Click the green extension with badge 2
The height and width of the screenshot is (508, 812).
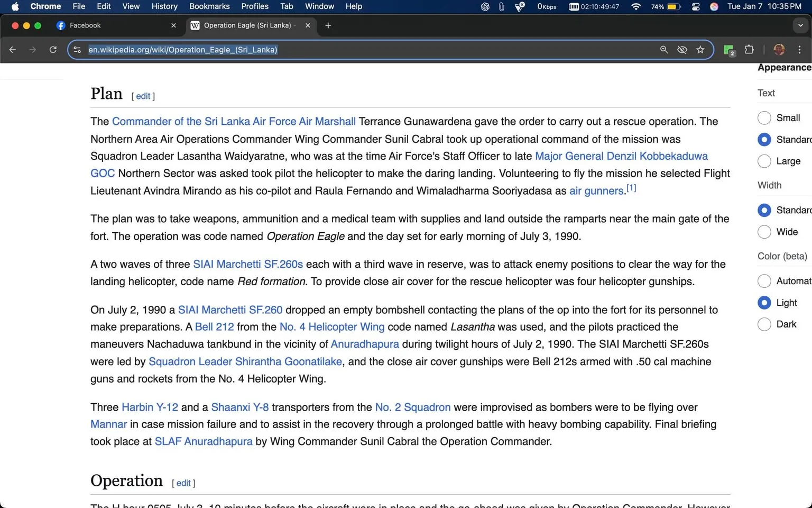[728, 49]
